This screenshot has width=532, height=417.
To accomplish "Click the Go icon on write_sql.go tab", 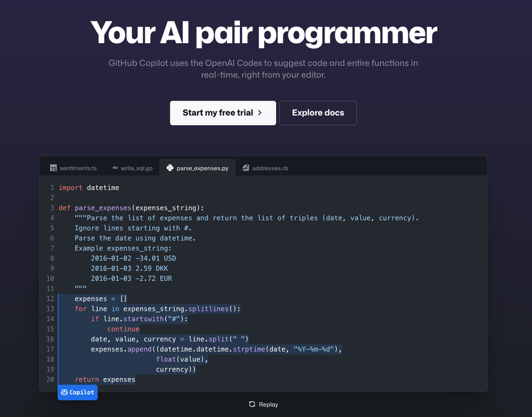I will [115, 168].
